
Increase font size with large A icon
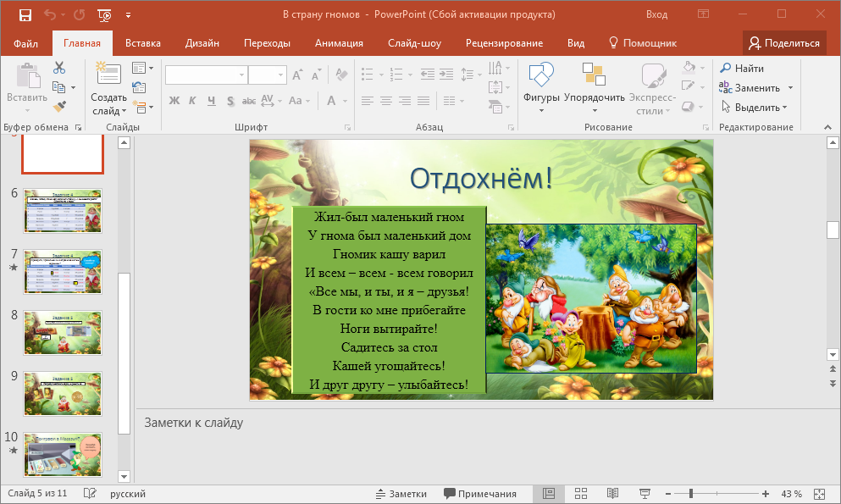[297, 75]
